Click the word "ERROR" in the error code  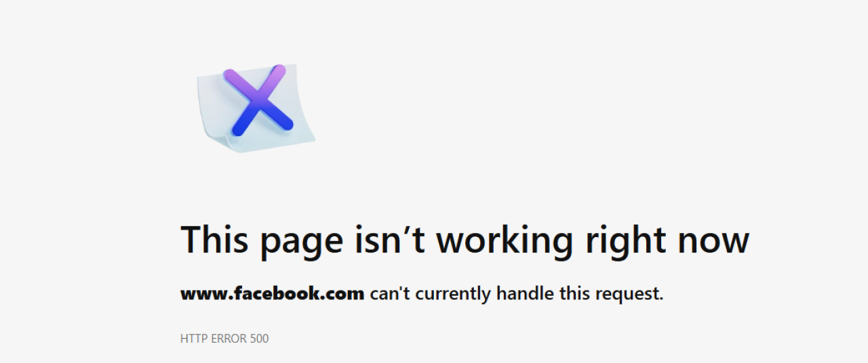pos(226,338)
